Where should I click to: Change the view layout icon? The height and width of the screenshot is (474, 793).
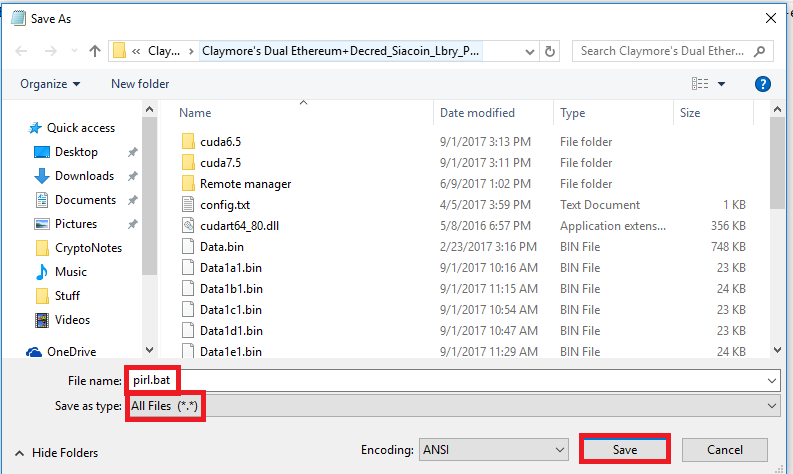pyautogui.click(x=700, y=84)
